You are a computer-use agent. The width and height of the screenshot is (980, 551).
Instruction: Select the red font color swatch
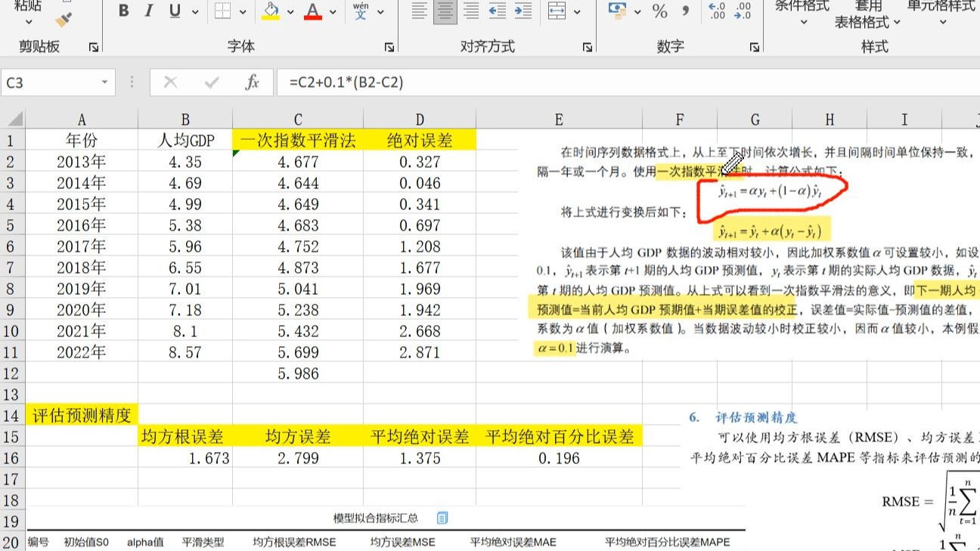click(312, 18)
